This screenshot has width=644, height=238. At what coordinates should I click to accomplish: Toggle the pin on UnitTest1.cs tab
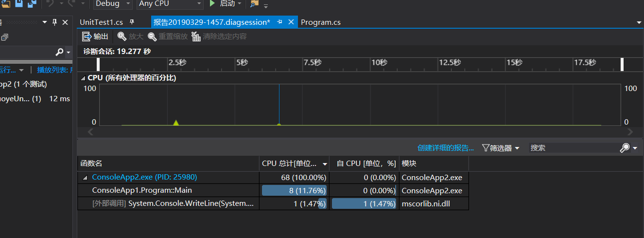point(132,22)
